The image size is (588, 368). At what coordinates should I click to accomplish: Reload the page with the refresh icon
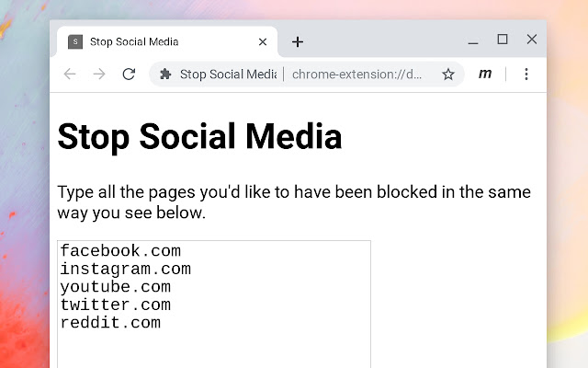click(x=129, y=74)
